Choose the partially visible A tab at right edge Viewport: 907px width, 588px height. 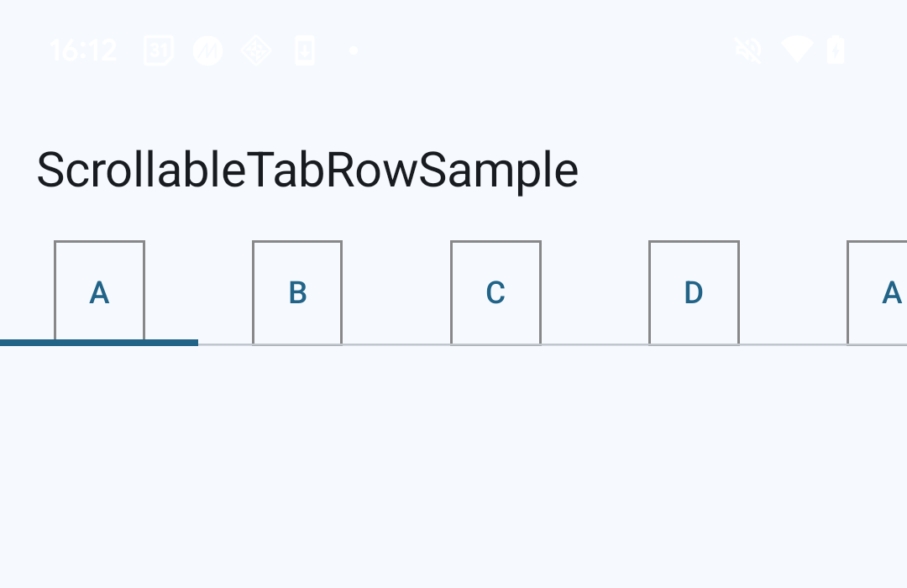click(x=882, y=292)
